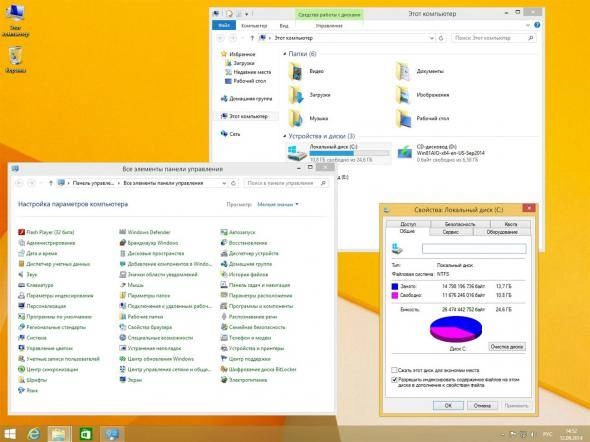Go up one level in Explorer
This screenshot has height=442, width=590.
pos(252,38)
